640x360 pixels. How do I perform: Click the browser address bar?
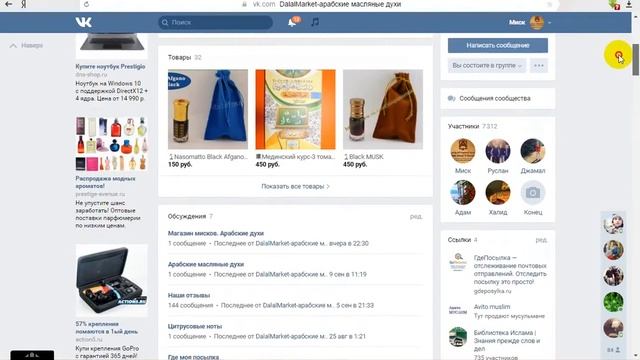(318, 4)
